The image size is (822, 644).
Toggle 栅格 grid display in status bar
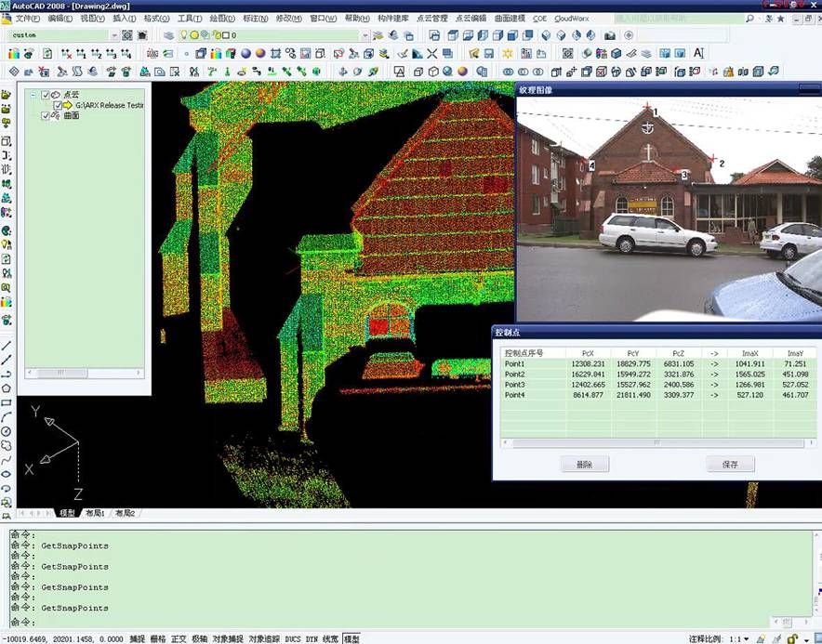pos(158,638)
